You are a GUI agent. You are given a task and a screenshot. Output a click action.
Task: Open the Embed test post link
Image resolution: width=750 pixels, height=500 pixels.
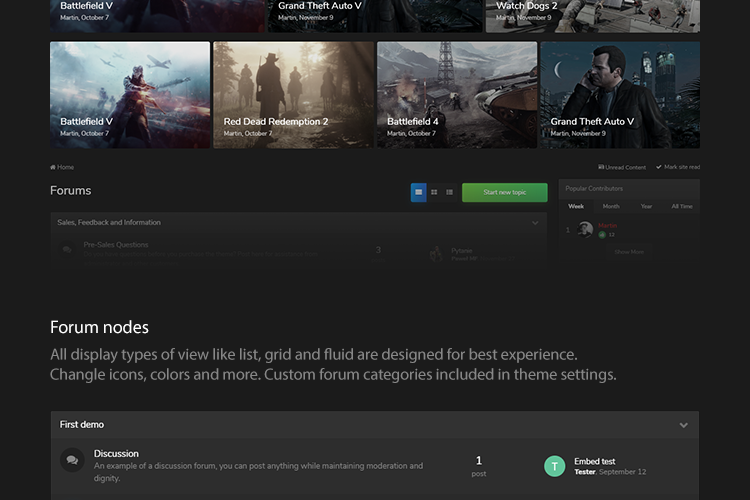click(594, 461)
